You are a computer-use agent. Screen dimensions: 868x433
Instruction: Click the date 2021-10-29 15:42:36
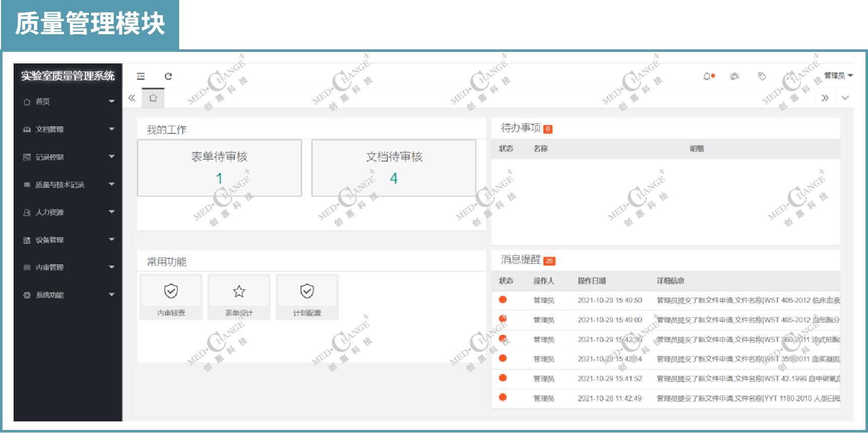[x=610, y=340]
